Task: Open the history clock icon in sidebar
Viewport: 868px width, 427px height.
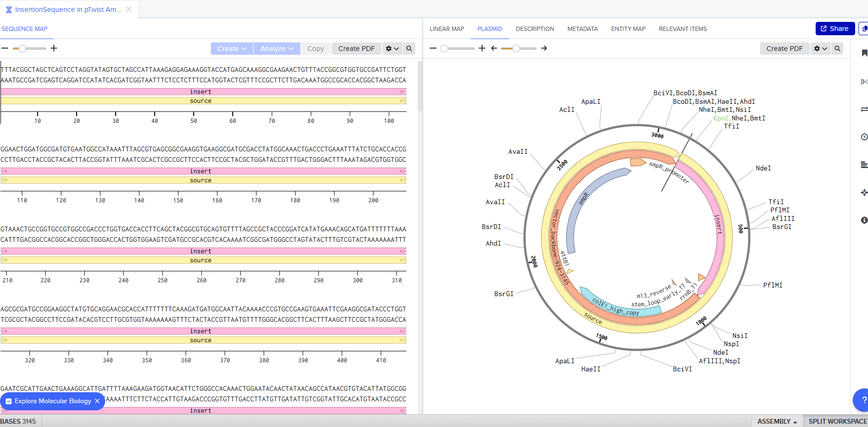Action: click(x=864, y=137)
